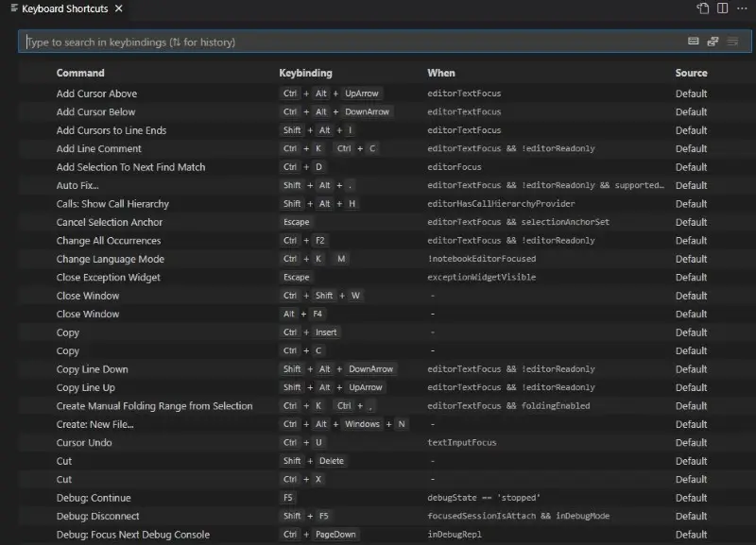
Task: Click the Cursor Undo textInputFocus condition
Action: pos(461,443)
